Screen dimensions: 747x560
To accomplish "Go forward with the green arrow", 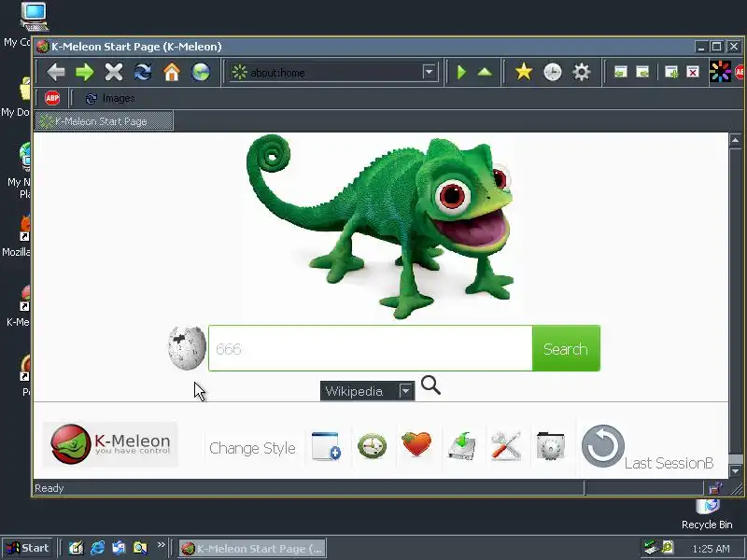I will tap(85, 73).
